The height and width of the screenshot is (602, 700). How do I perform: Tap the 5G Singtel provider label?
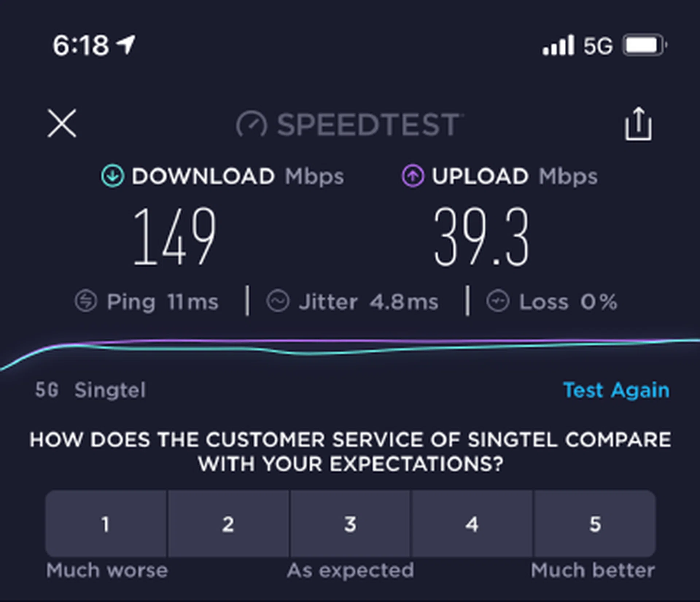click(x=90, y=390)
